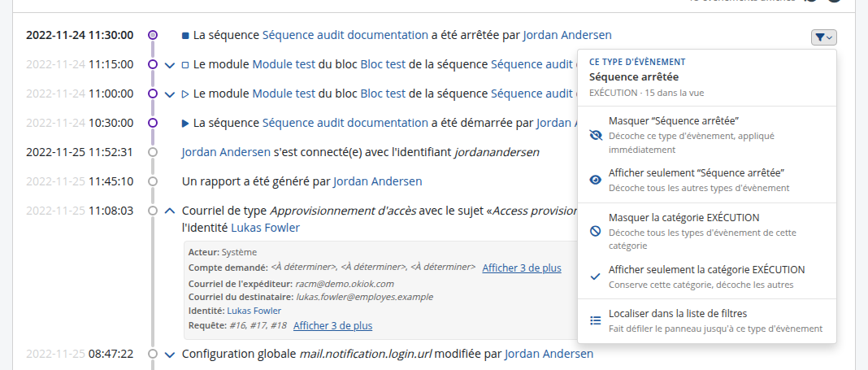The image size is (868, 370).
Task: Click the hollow square icon on the 11:15:00 row
Action: click(185, 65)
